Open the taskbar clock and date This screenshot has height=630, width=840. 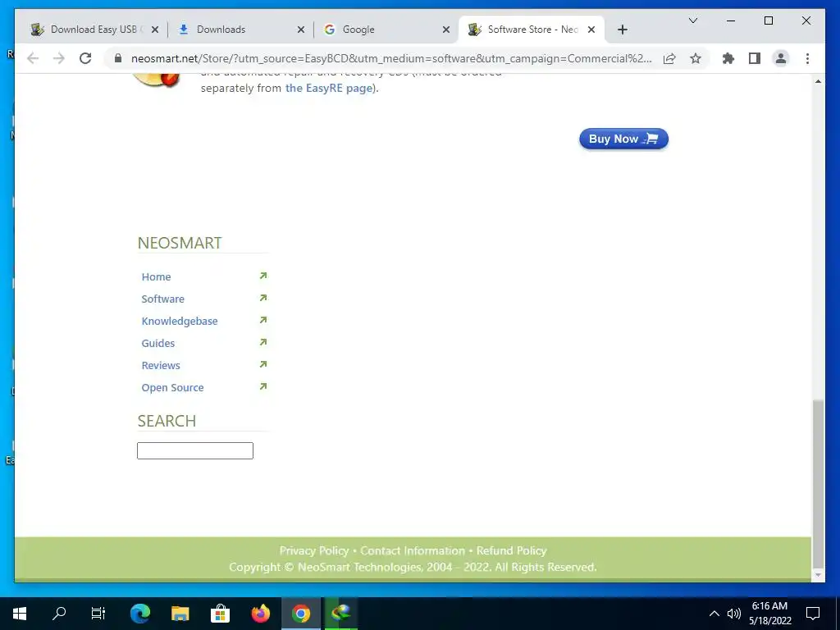tap(769, 614)
